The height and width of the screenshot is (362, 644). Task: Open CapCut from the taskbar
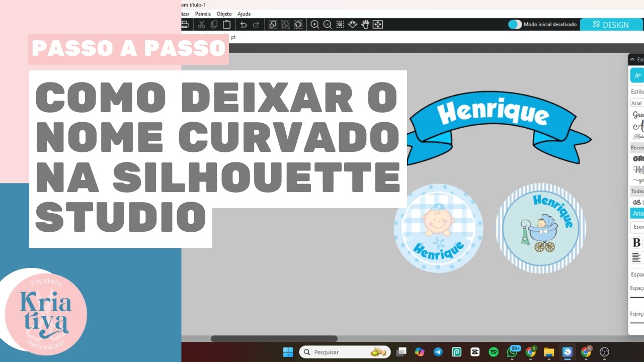point(475,352)
